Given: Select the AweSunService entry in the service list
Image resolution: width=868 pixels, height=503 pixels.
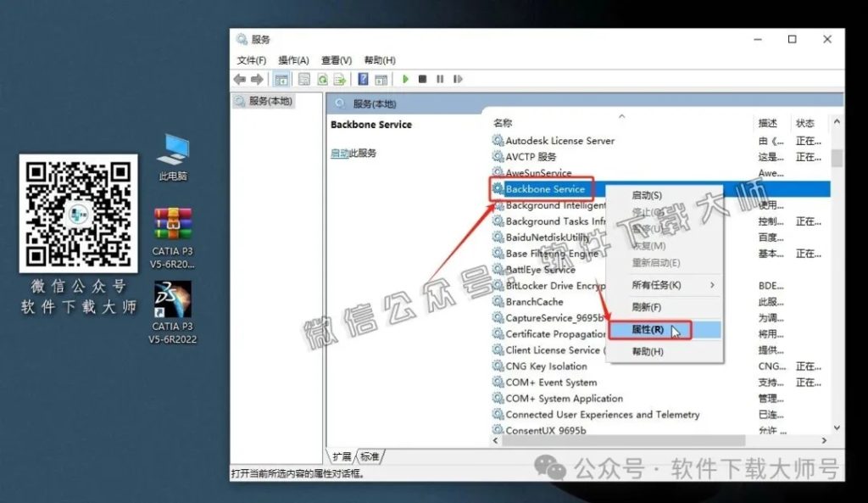Looking at the screenshot, I should click(537, 173).
